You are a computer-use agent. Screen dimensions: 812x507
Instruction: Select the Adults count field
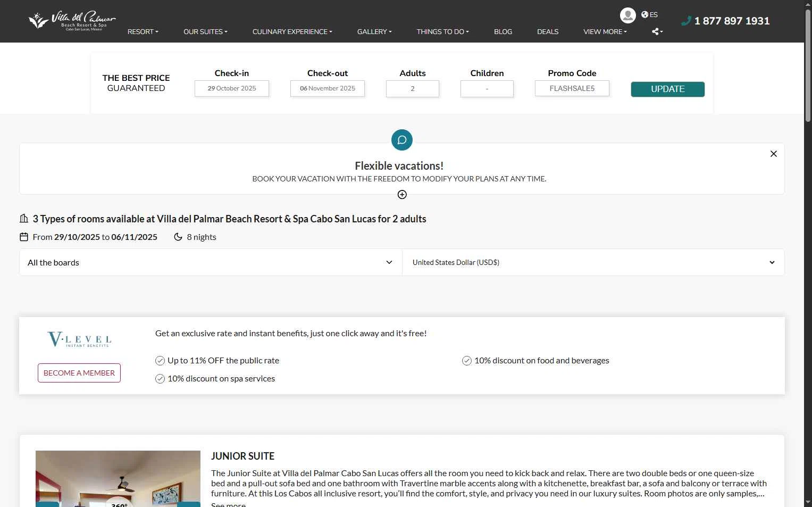[x=413, y=88]
